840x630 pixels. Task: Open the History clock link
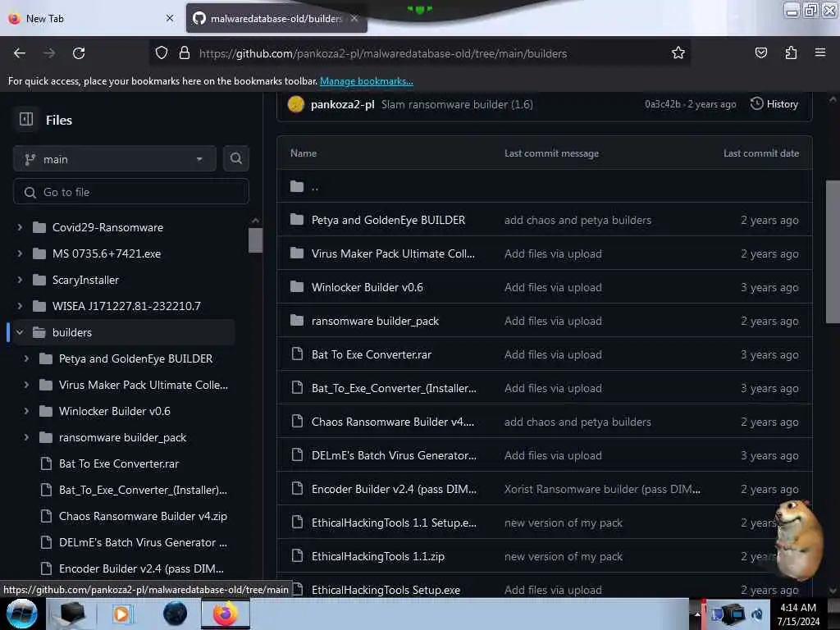(774, 104)
